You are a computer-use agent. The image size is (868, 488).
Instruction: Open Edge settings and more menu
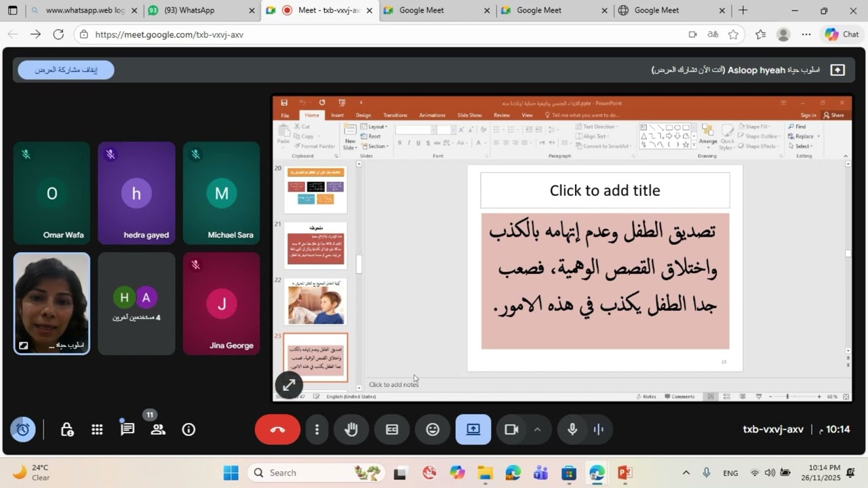(x=806, y=35)
